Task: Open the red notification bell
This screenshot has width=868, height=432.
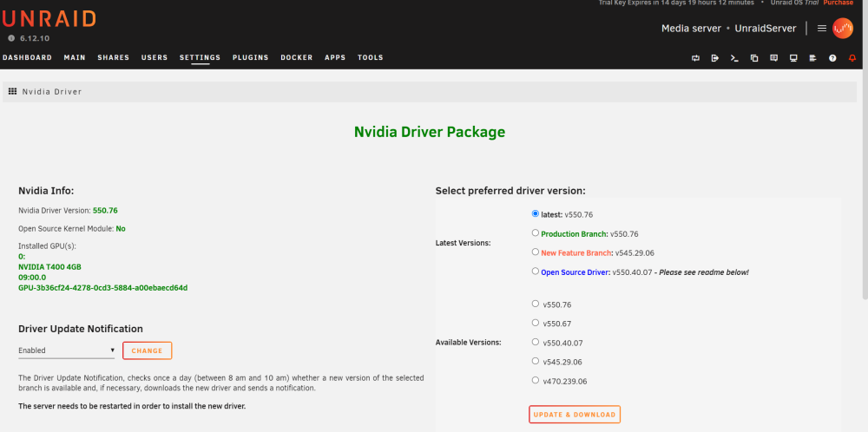Action: tap(852, 58)
